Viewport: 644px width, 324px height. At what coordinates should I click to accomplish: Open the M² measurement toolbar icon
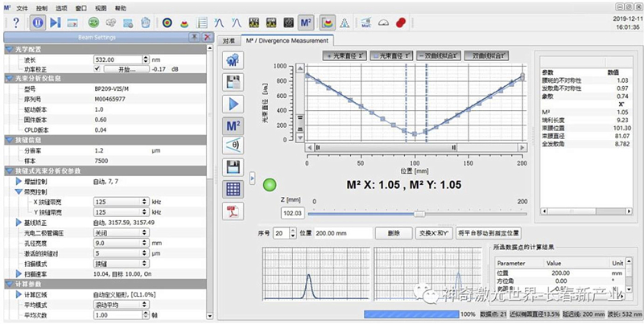(305, 23)
